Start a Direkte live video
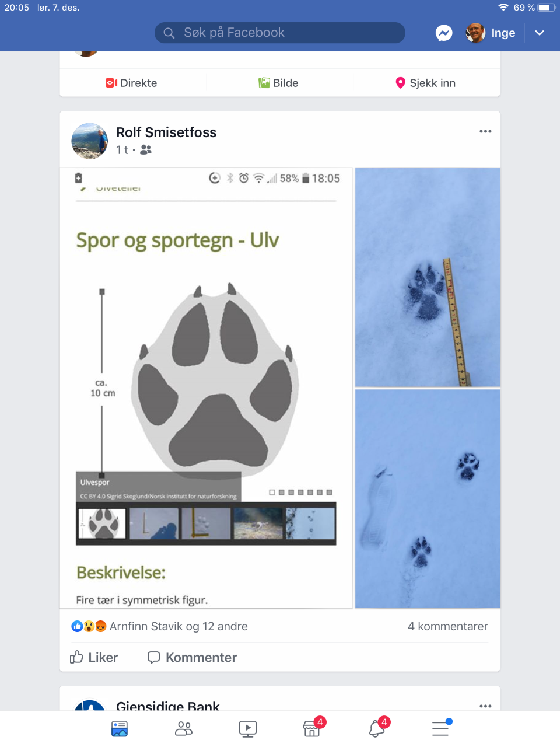Screen dimensions: 560x747 click(132, 83)
